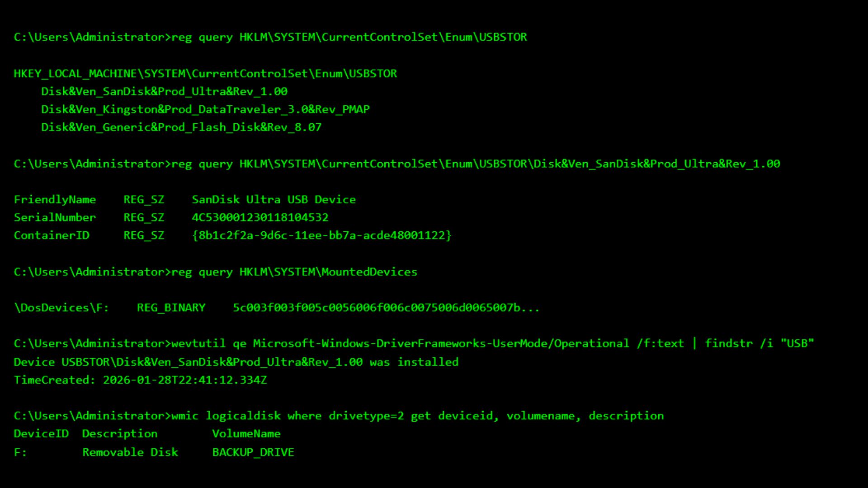The width and height of the screenshot is (868, 488).
Task: Click the FriendlyName label
Action: pos(55,200)
